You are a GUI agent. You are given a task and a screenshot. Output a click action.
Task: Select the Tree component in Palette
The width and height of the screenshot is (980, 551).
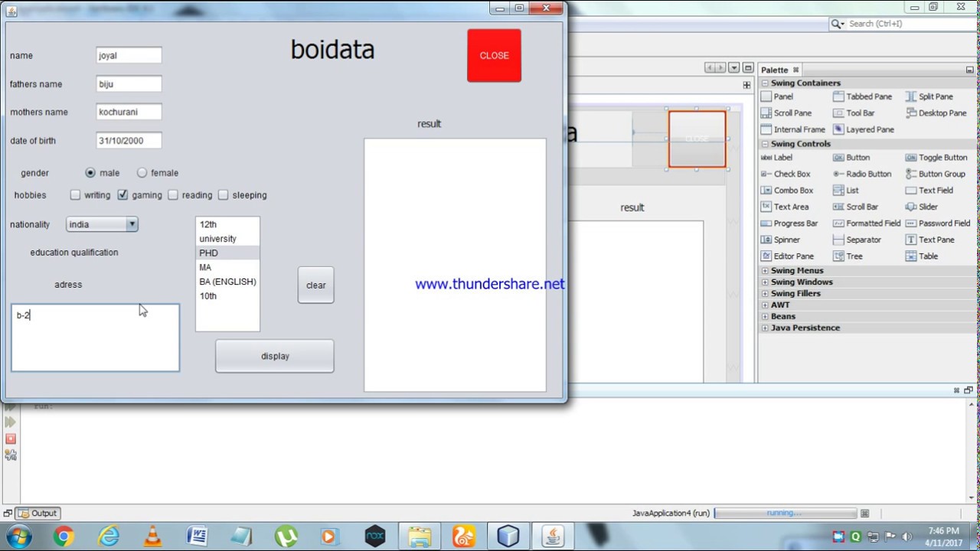(x=848, y=256)
